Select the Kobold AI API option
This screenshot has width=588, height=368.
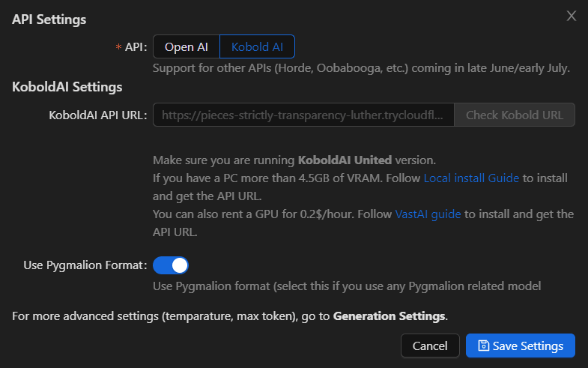[257, 46]
